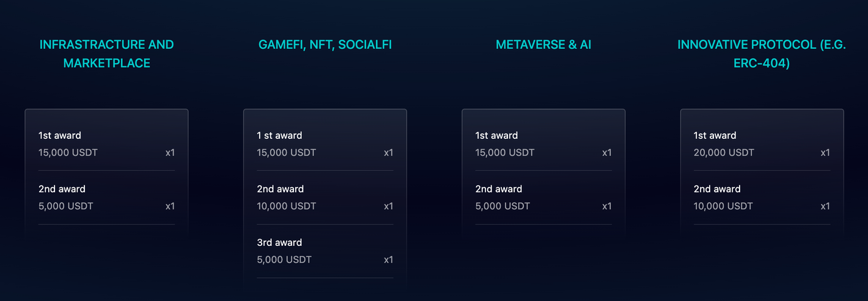Click the Metaverse & AI category title
Viewport: 868px width, 301px height.
click(543, 45)
